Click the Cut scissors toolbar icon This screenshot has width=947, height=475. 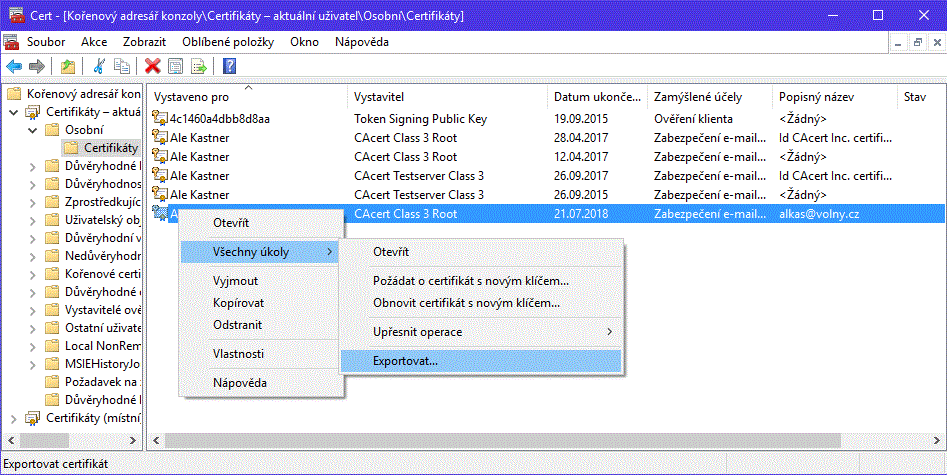[x=99, y=66]
